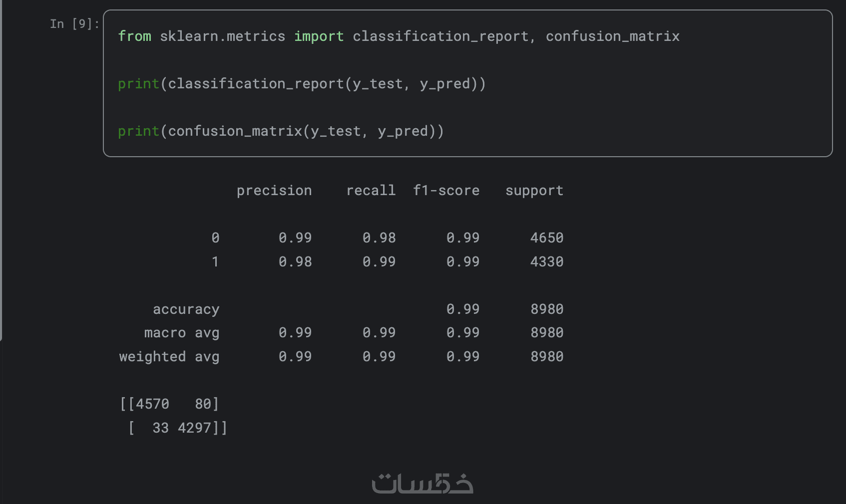Click the confusion matrix value 4297
The image size is (846, 504).
tap(194, 428)
